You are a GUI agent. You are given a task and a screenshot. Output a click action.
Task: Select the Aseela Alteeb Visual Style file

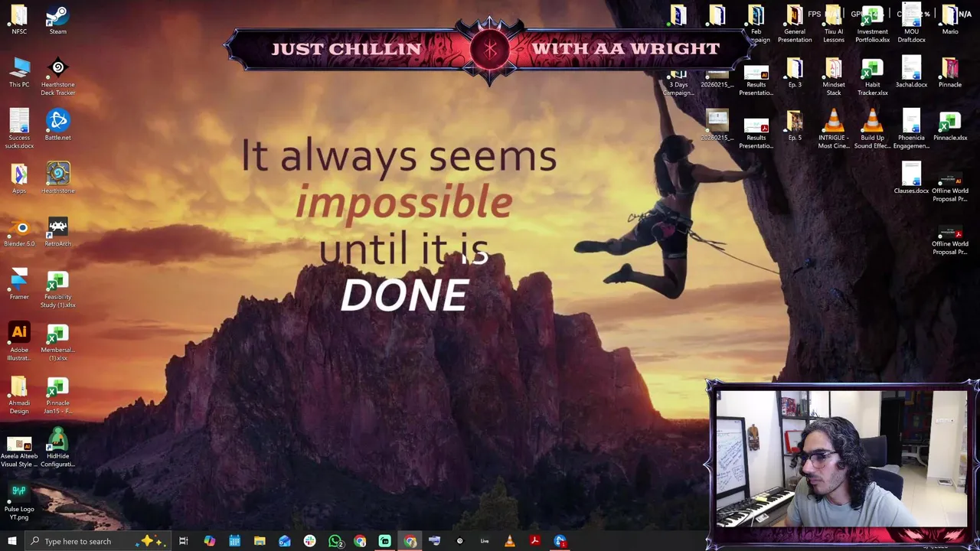19,452
